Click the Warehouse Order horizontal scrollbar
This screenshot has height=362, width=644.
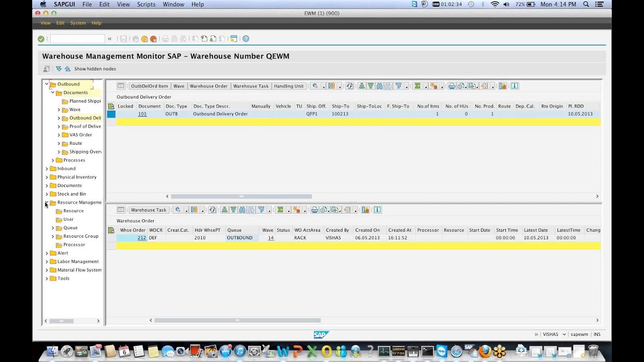click(x=237, y=320)
